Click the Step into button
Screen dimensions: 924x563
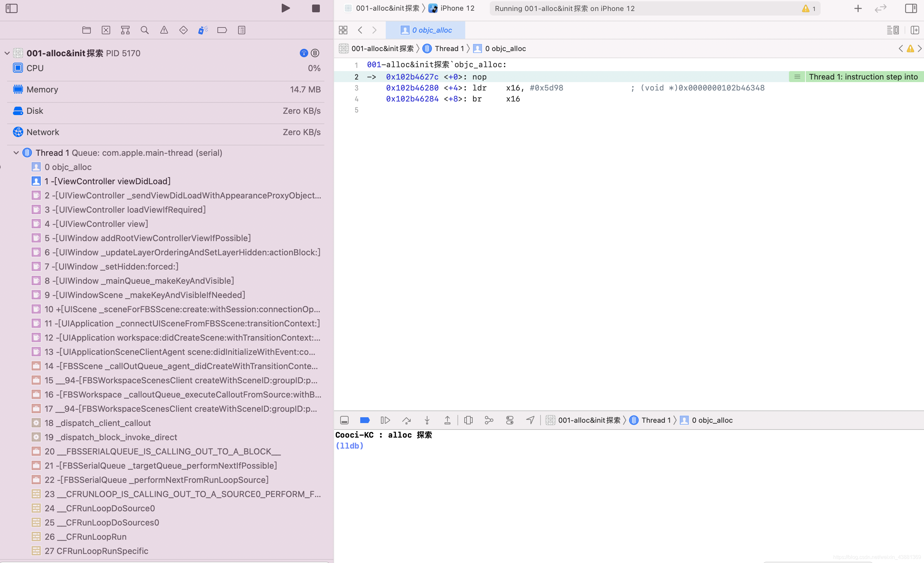click(x=427, y=420)
